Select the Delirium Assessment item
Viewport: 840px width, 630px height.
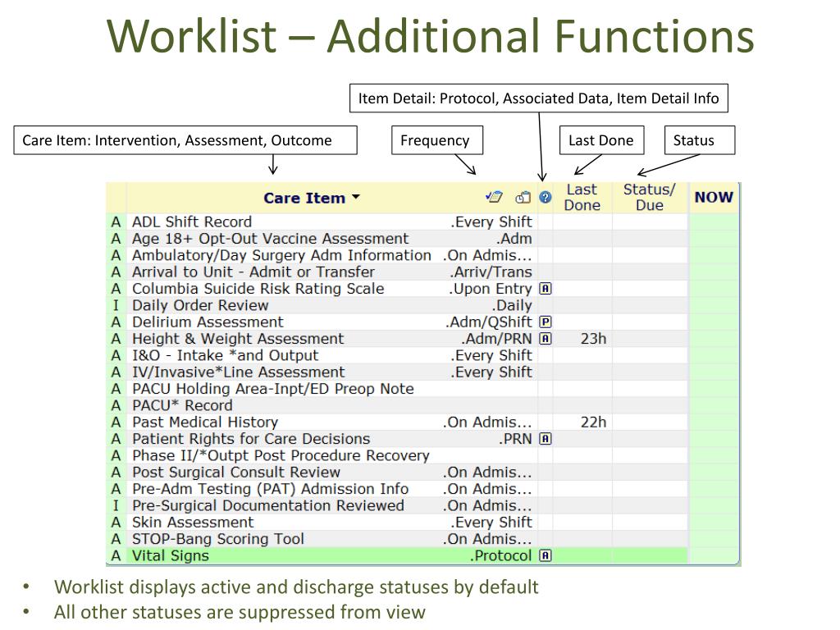coord(208,322)
